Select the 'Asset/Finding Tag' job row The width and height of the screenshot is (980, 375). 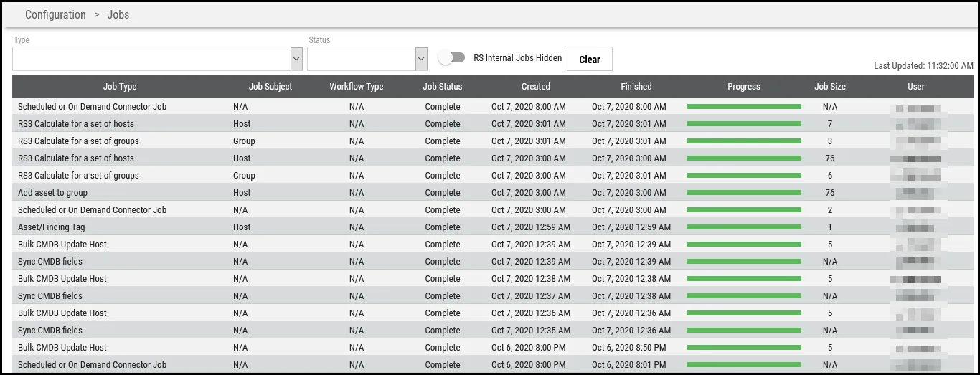click(x=493, y=227)
